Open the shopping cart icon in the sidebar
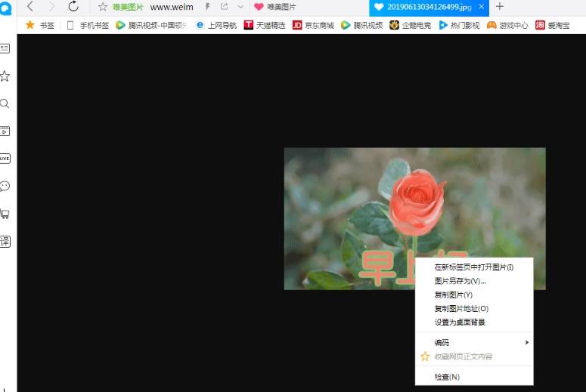Viewport: 586px width, 392px height. point(5,214)
